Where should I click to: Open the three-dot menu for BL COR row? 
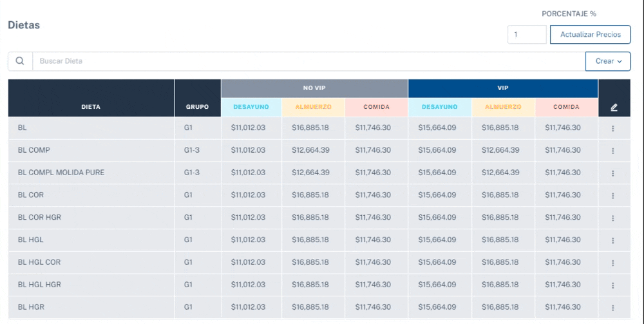(x=612, y=195)
